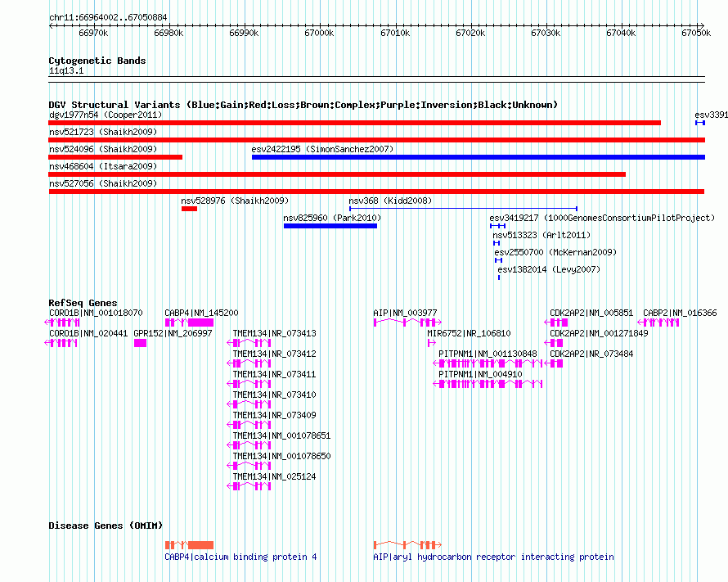Select the thin nsv368 (Kidd2008) blue line
The image size is (728, 582).
[463, 209]
